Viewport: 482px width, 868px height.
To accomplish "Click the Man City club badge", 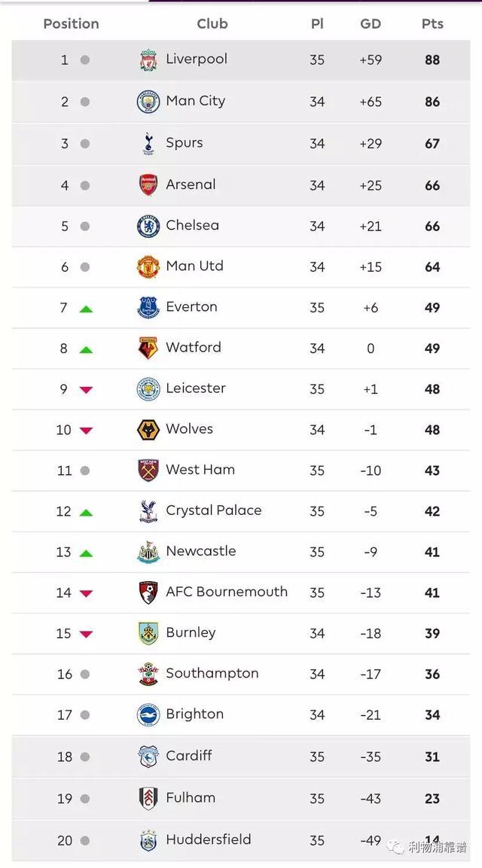I will (x=148, y=102).
